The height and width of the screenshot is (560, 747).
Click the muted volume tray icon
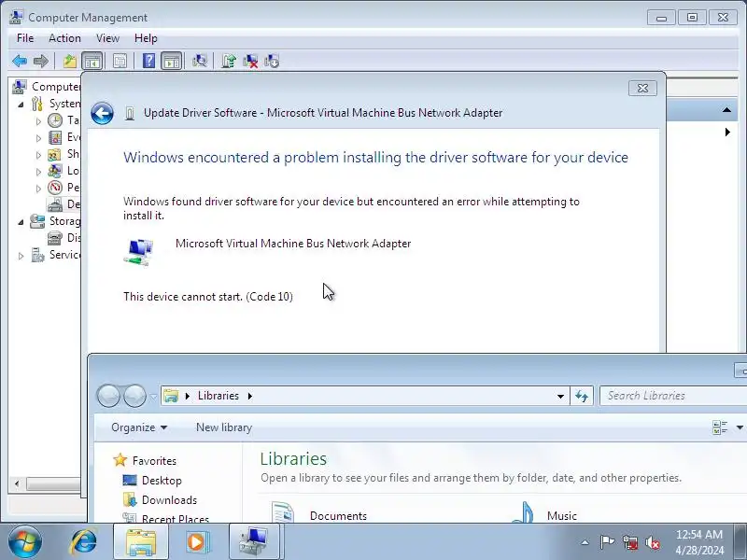click(x=652, y=542)
